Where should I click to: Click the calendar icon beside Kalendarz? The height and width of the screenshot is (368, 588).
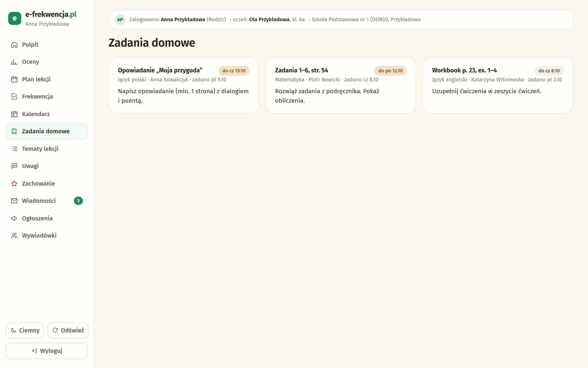(14, 114)
